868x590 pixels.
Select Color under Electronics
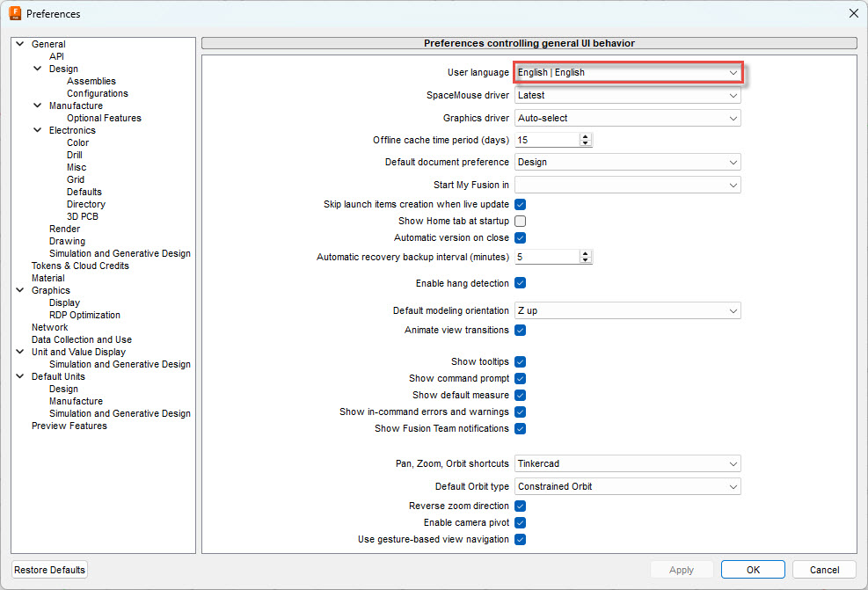point(77,142)
